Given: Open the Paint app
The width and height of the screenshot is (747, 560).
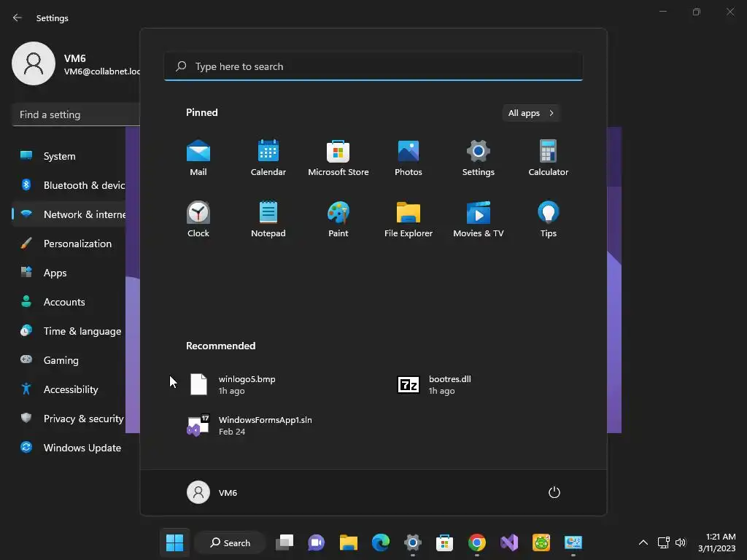Looking at the screenshot, I should 338,219.
